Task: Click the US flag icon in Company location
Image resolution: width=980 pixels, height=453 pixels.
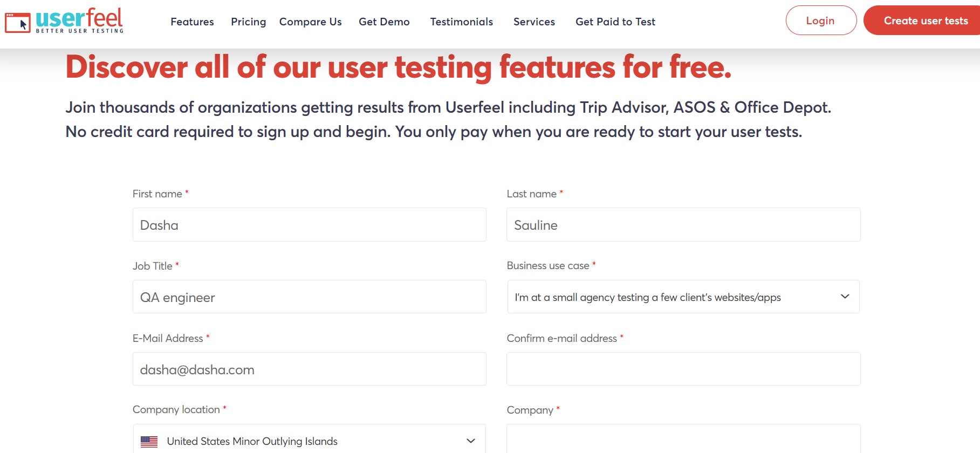Action: [149, 442]
